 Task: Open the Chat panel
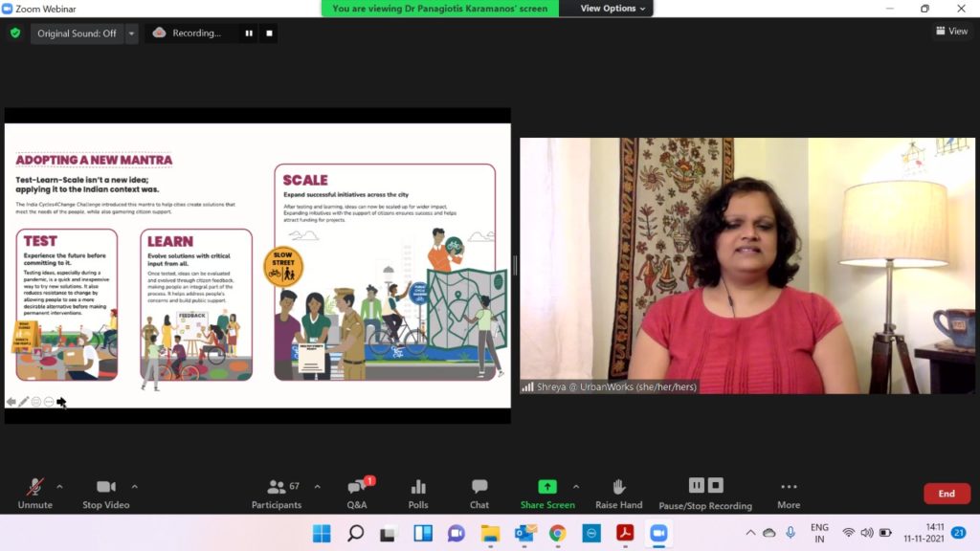click(x=479, y=494)
